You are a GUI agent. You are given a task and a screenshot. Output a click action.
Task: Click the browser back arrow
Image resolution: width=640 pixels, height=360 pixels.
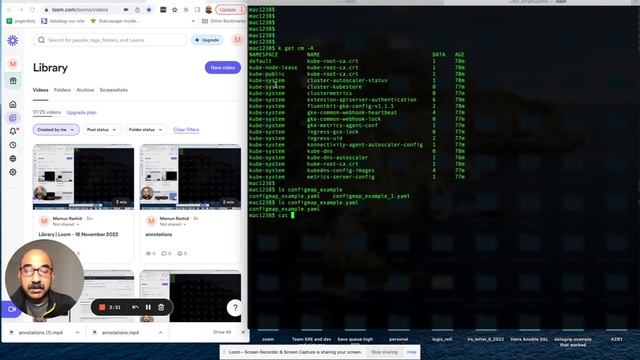(9, 9)
